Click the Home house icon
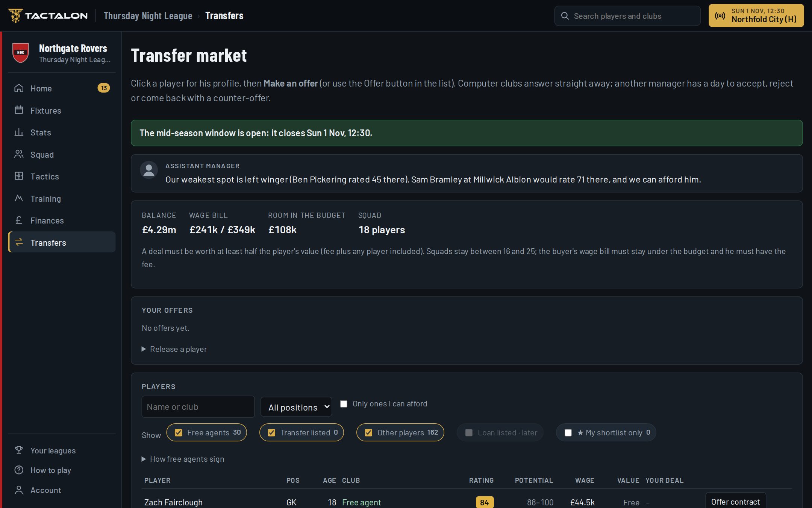Image resolution: width=812 pixels, height=508 pixels. 19,88
